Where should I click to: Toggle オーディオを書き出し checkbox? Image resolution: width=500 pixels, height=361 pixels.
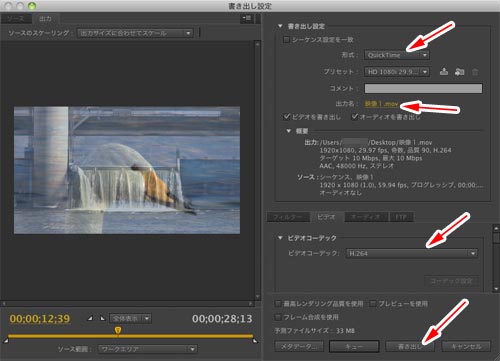[355, 117]
